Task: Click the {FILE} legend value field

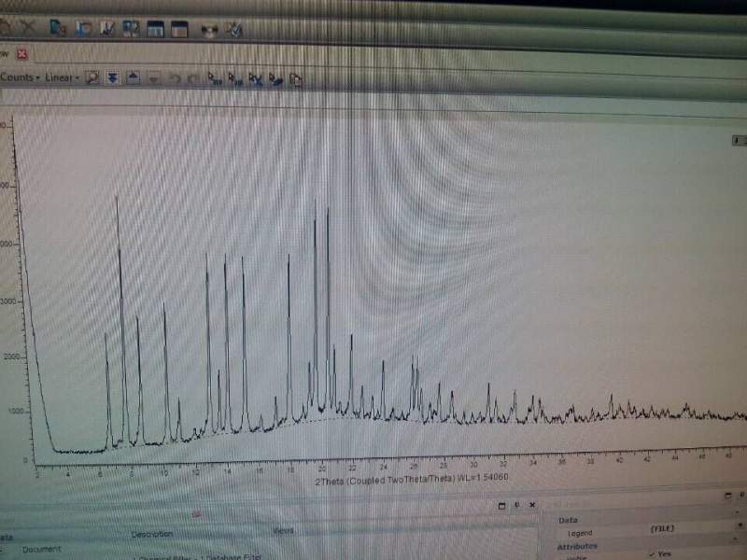Action: pyautogui.click(x=662, y=528)
